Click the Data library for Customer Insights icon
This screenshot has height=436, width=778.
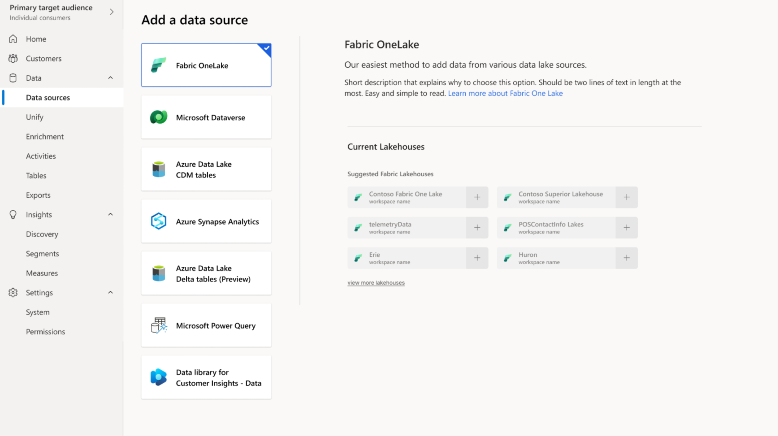(158, 377)
